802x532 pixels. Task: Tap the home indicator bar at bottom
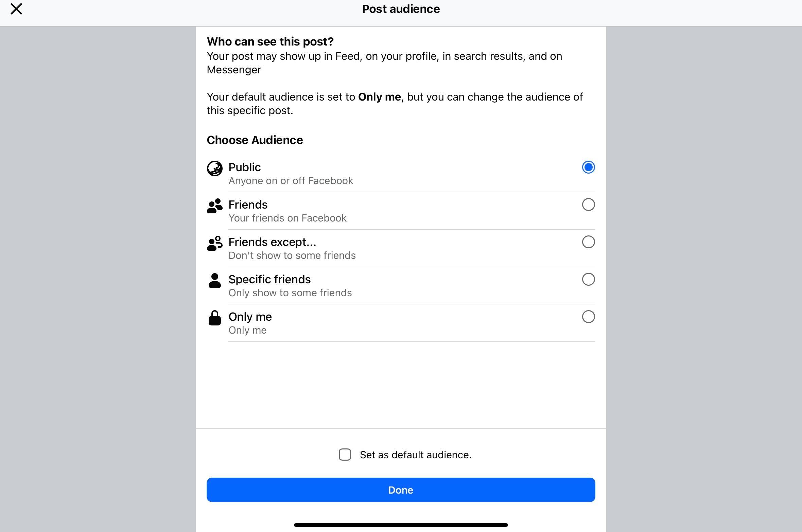[401, 525]
